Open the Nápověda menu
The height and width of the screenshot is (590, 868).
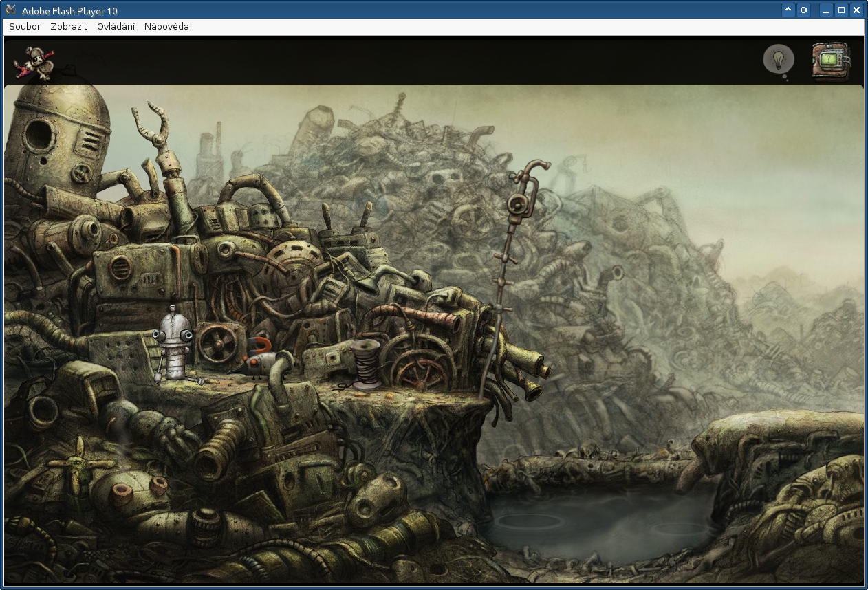[x=166, y=27]
